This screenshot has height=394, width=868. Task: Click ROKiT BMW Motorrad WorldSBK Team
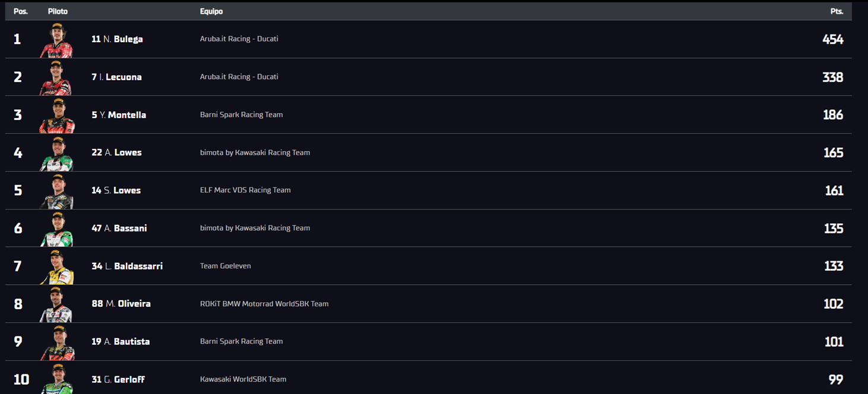pyautogui.click(x=264, y=304)
